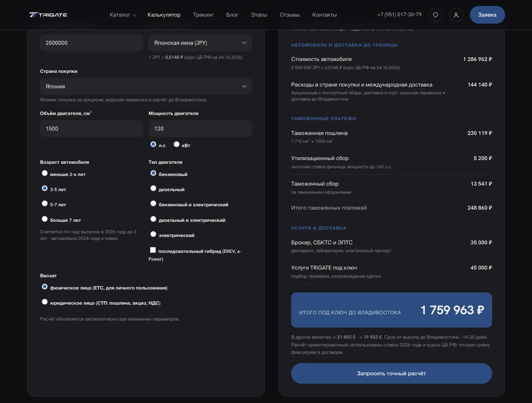Navigate to Этапы

(x=259, y=15)
